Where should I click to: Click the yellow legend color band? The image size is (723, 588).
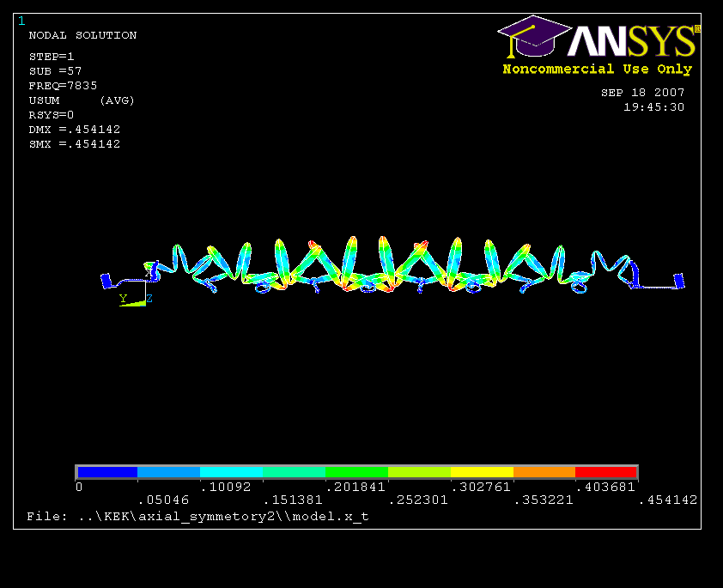483,472
